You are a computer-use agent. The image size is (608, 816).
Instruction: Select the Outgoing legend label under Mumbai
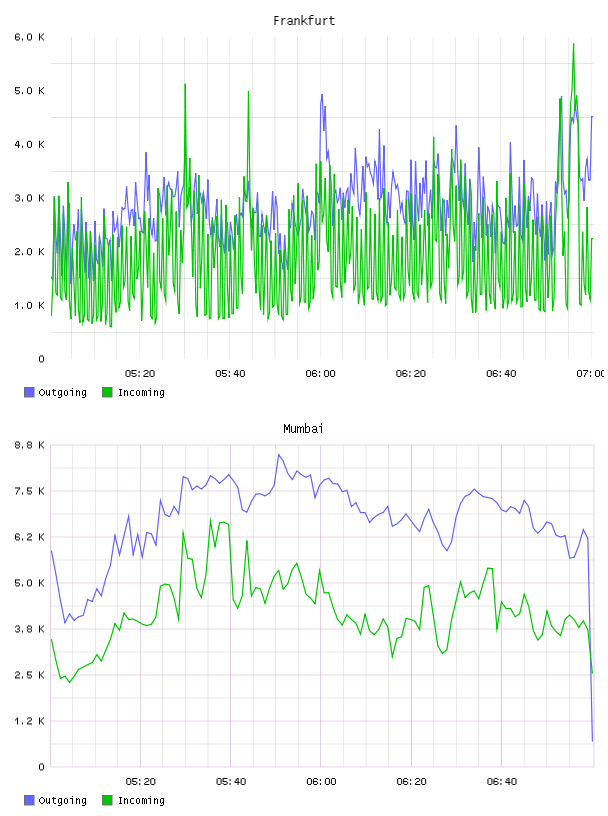tap(62, 800)
